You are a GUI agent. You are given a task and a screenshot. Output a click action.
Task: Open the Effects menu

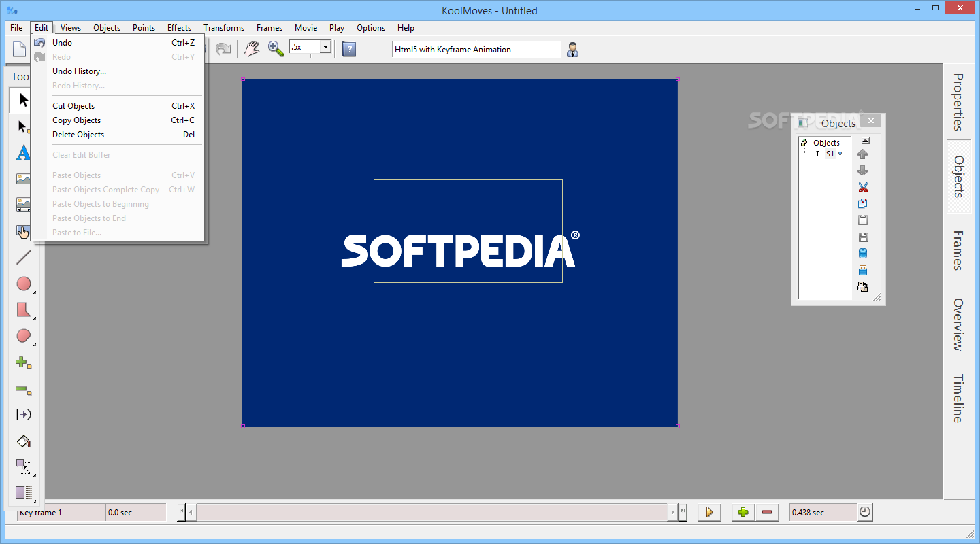[x=179, y=28]
